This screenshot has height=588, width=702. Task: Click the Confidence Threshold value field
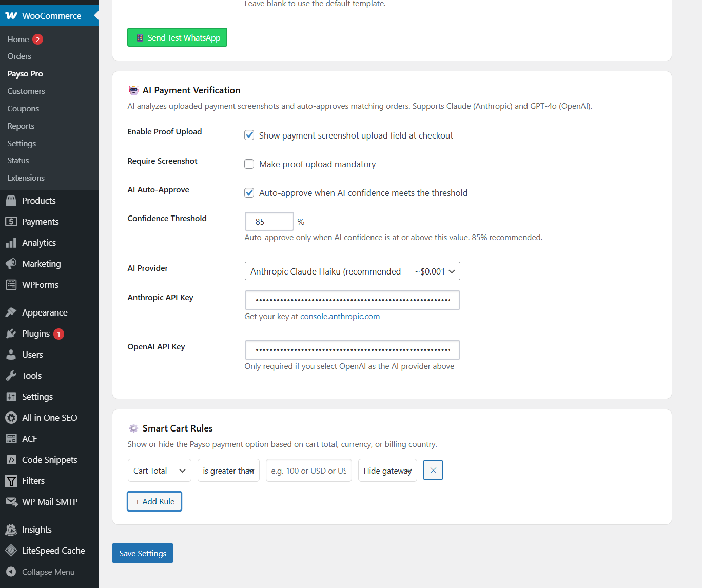click(269, 221)
